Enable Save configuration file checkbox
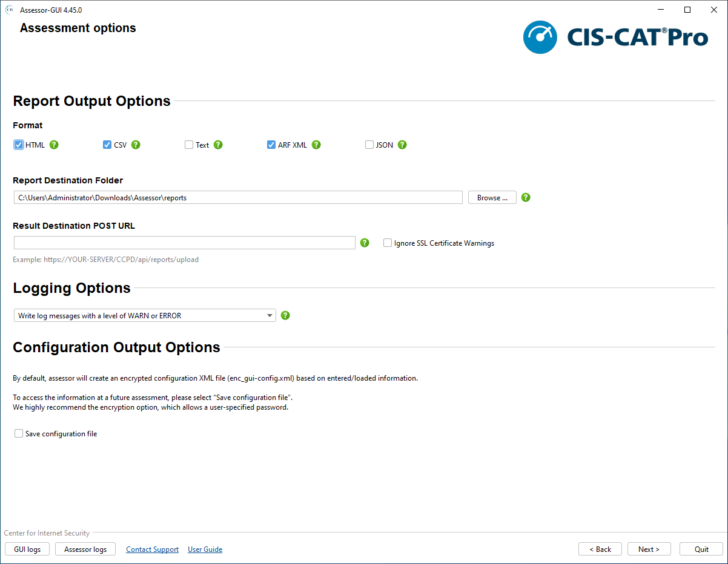Viewport: 728px width, 564px height. pos(19,434)
